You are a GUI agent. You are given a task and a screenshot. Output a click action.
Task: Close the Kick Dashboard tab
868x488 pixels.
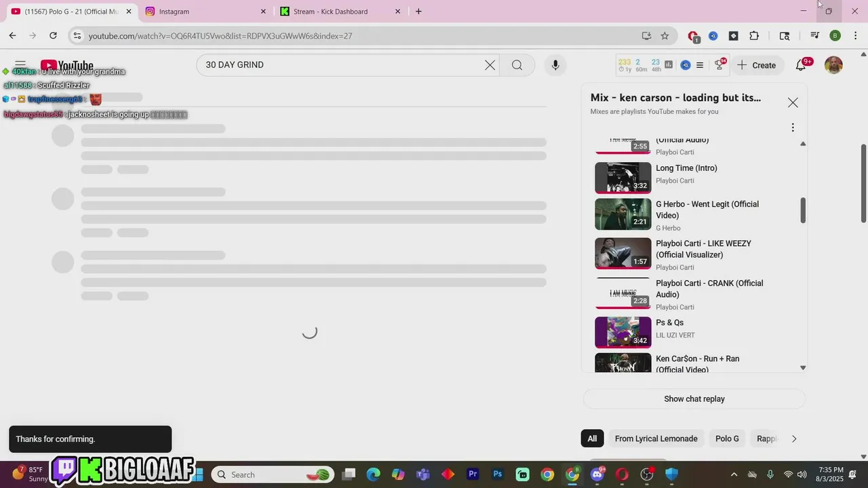[398, 12]
